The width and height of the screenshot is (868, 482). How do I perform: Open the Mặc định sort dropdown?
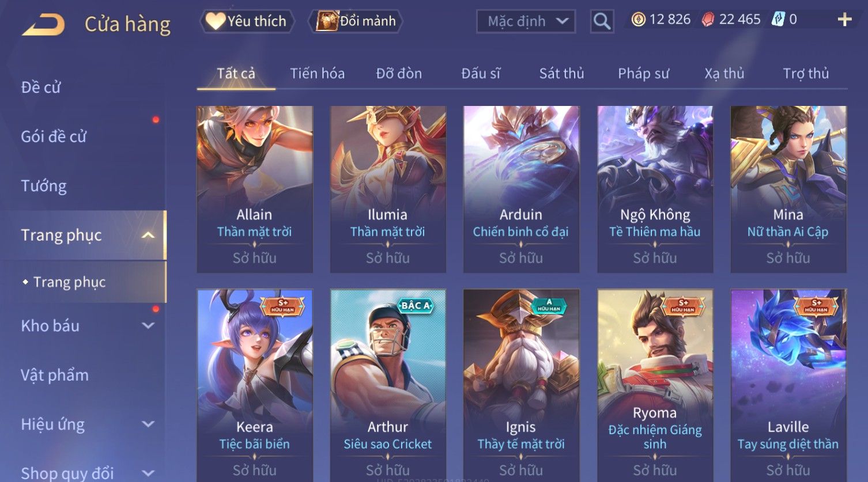[526, 21]
